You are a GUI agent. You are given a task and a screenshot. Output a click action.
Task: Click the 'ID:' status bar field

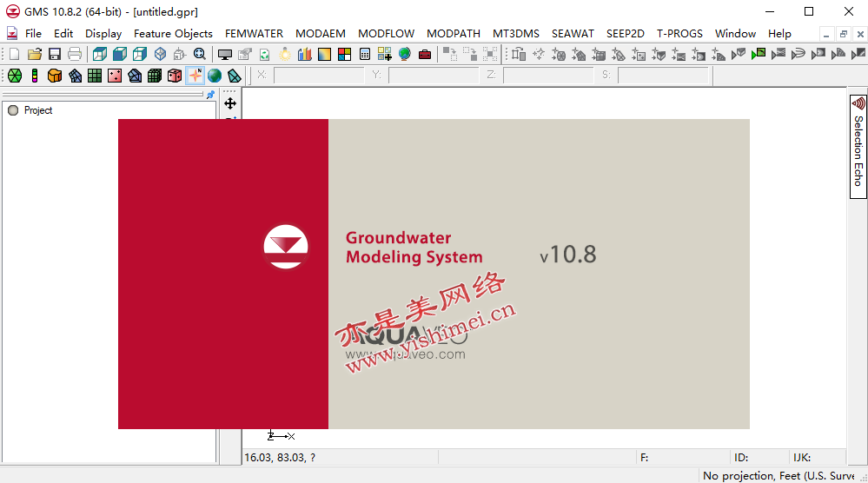tap(741, 458)
